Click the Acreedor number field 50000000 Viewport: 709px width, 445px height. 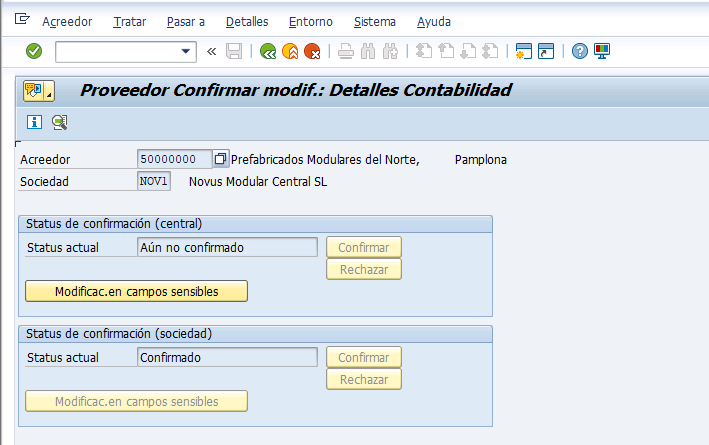click(175, 159)
